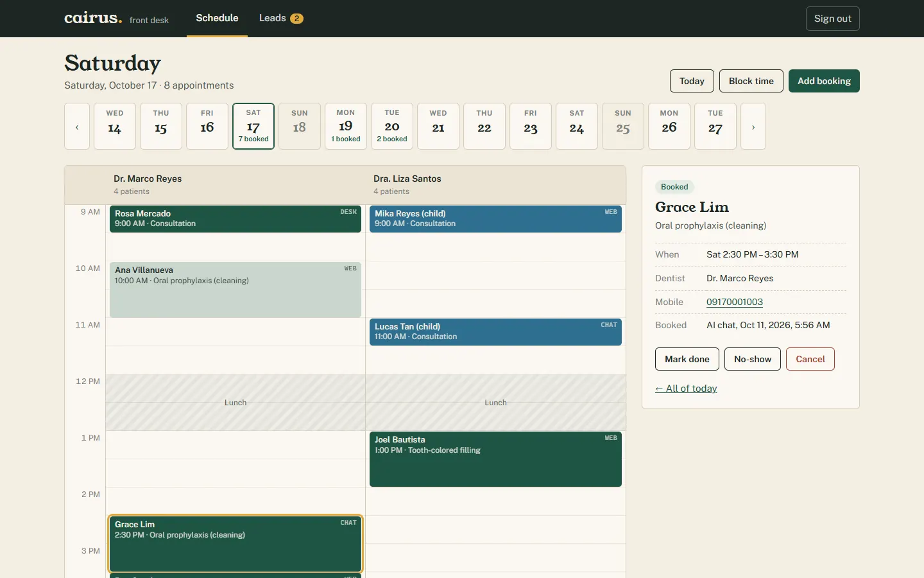Select Monday 26 in date strip

click(669, 127)
